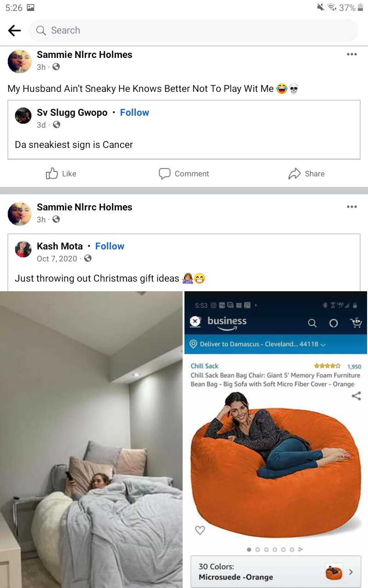Follow Kash Mota
Viewport: 368px width, 588px height.
[109, 246]
